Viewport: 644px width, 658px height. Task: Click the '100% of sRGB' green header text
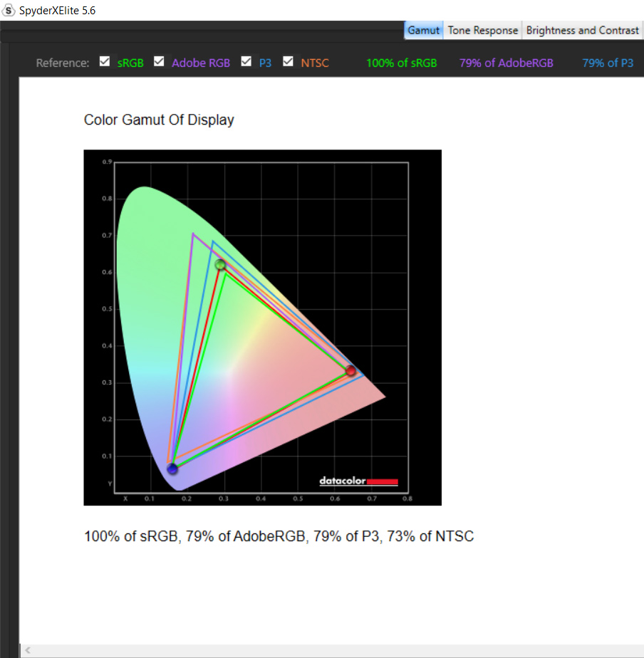pos(401,63)
